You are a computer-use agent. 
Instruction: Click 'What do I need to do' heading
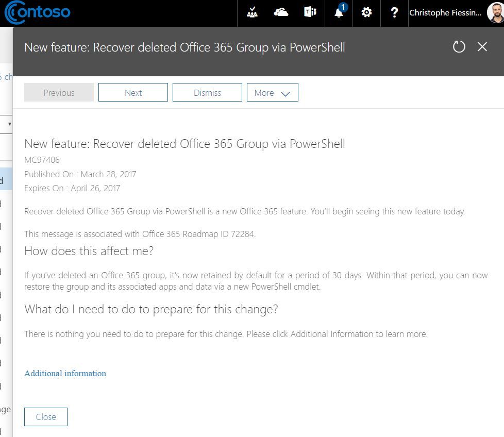pos(151,309)
